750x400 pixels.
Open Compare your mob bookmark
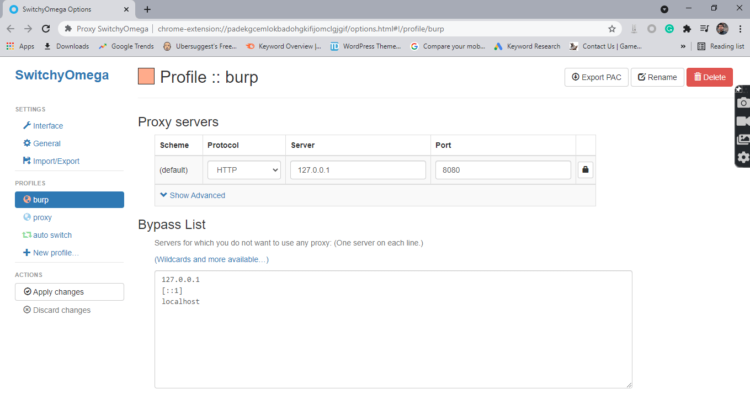pyautogui.click(x=448, y=46)
